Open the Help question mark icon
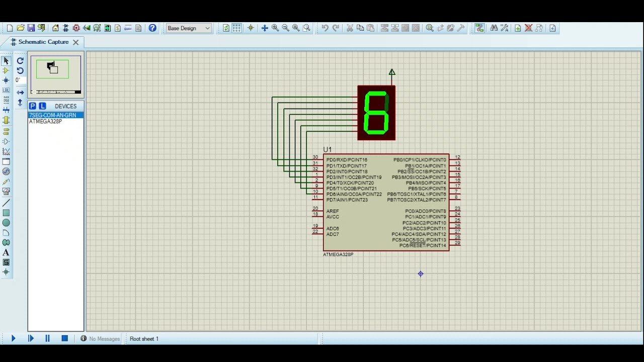Viewport: 644px width, 362px height. 152,28
